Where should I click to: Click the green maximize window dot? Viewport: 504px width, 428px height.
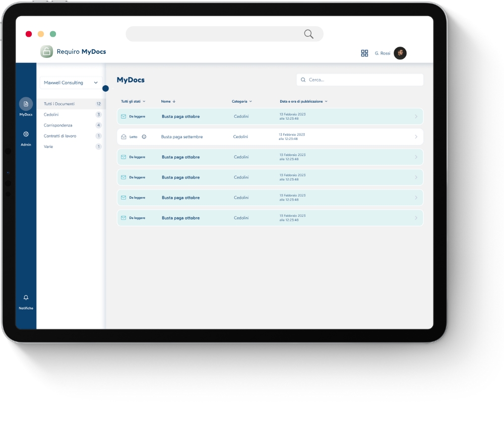53,34
